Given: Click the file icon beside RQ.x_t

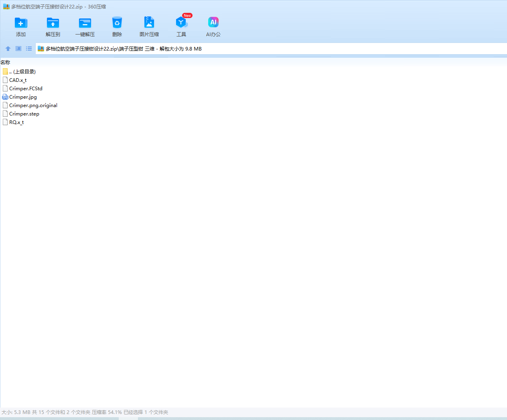Looking at the screenshot, I should (x=5, y=122).
